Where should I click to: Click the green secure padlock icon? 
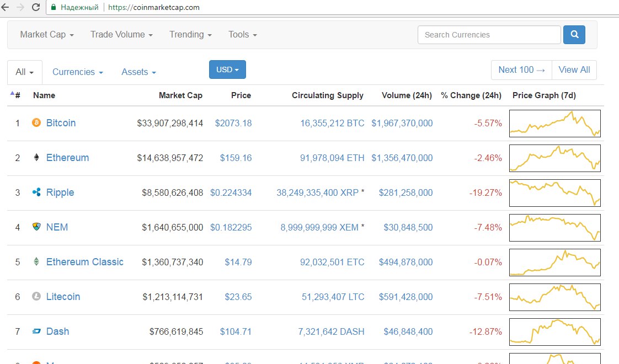(x=54, y=7)
